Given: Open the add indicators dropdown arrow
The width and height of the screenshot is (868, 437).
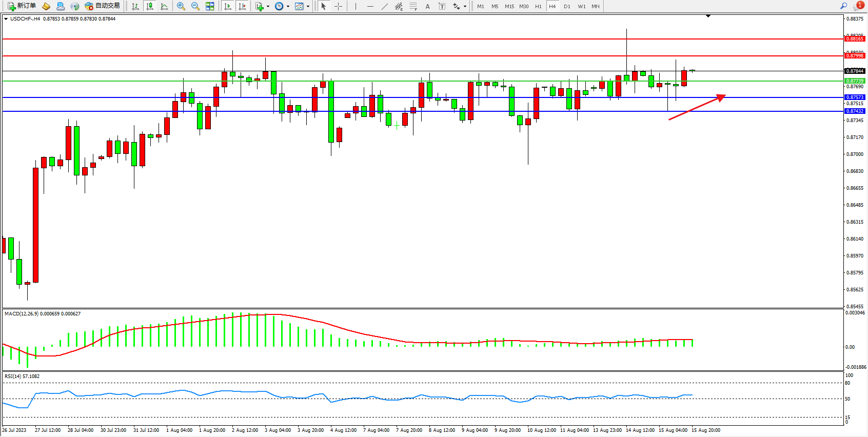Looking at the screenshot, I should point(268,7).
